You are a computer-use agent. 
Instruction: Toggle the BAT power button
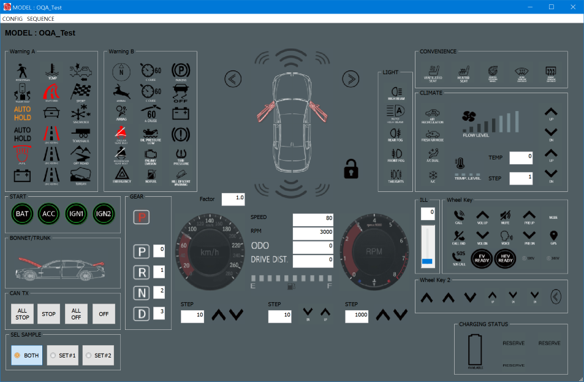click(22, 214)
